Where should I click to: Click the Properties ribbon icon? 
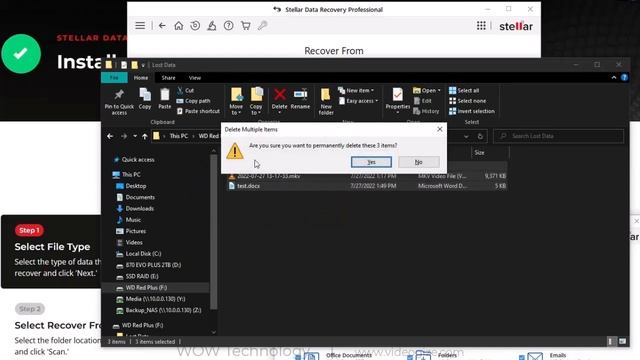[x=398, y=100]
